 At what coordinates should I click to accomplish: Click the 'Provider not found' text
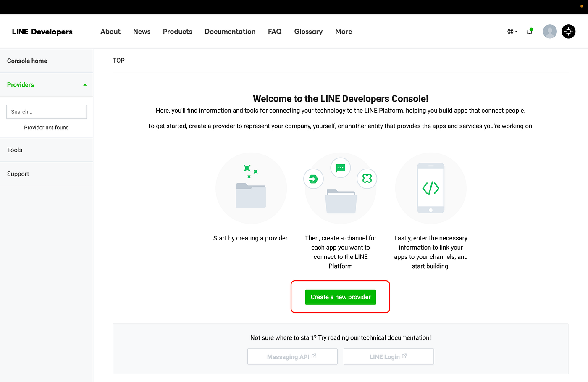tap(47, 128)
